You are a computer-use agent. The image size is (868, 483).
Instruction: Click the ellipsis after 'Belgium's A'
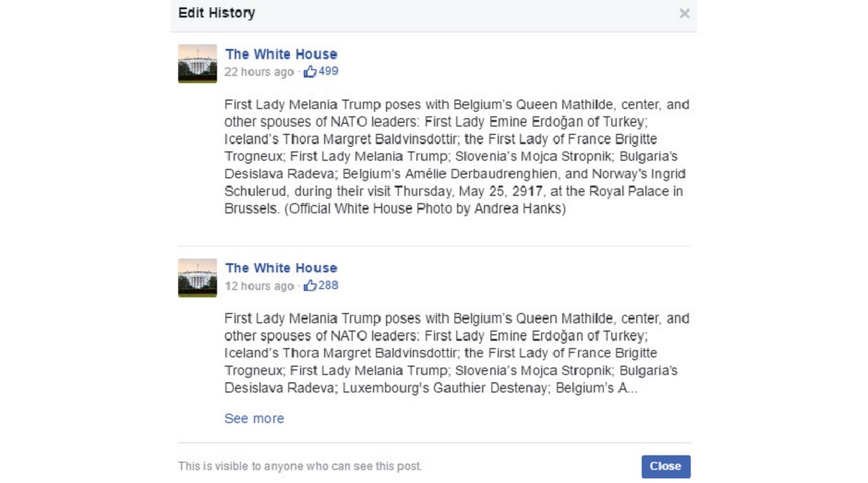(633, 390)
